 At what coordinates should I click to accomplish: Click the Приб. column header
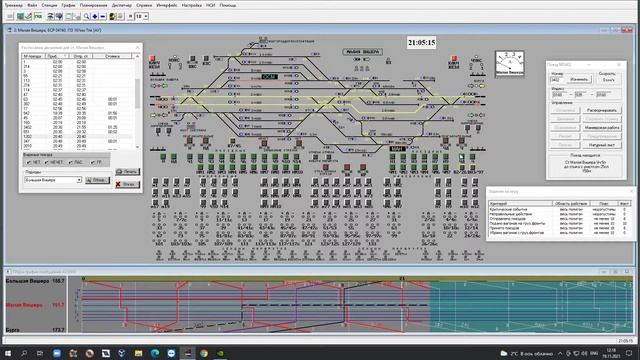tap(58, 56)
